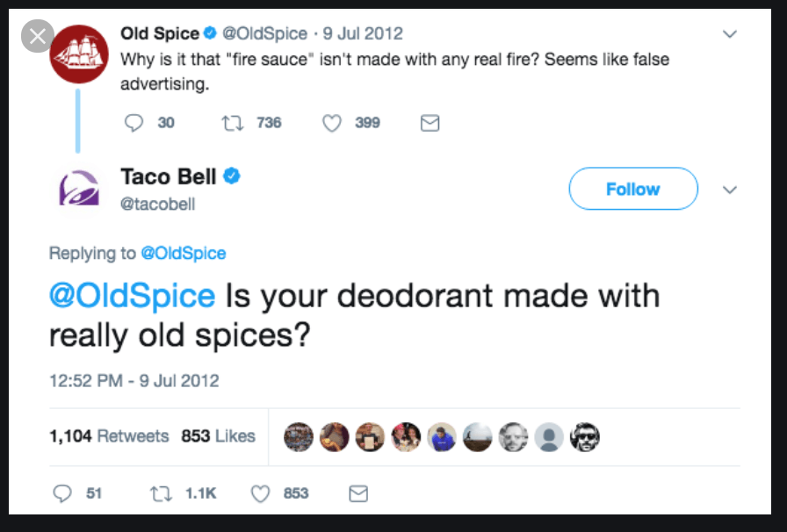Screen dimensions: 787x532
Task: Close the tweet overlay with the X button
Action: [37, 36]
